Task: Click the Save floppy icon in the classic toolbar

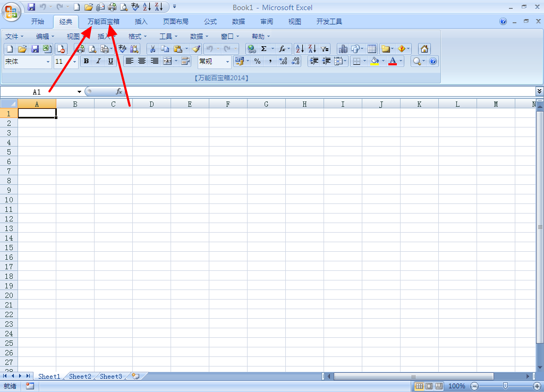Action: [x=35, y=49]
